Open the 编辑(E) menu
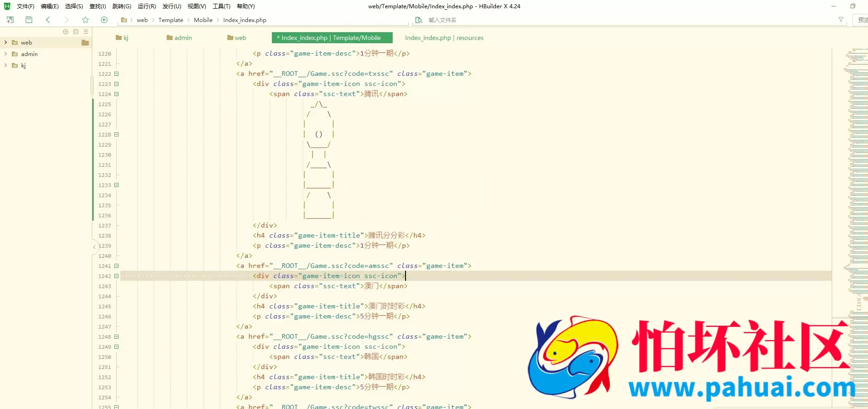The width and height of the screenshot is (868, 409). [50, 6]
